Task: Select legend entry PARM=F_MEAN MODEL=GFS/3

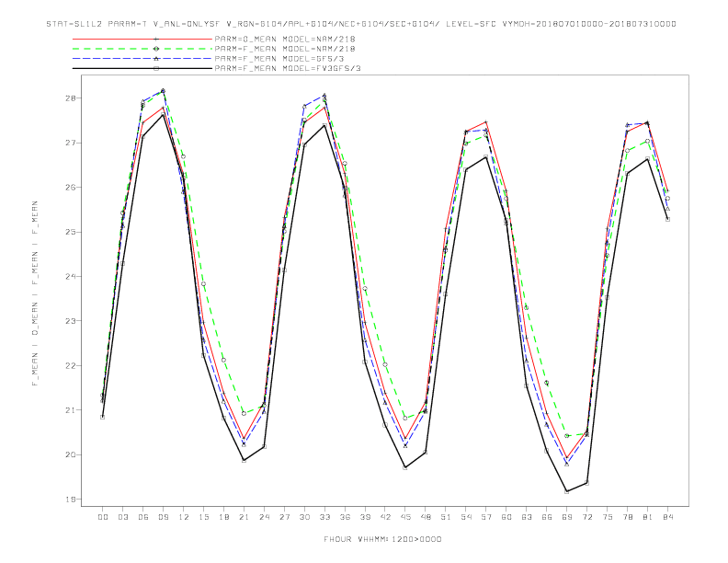Action: 279,59
